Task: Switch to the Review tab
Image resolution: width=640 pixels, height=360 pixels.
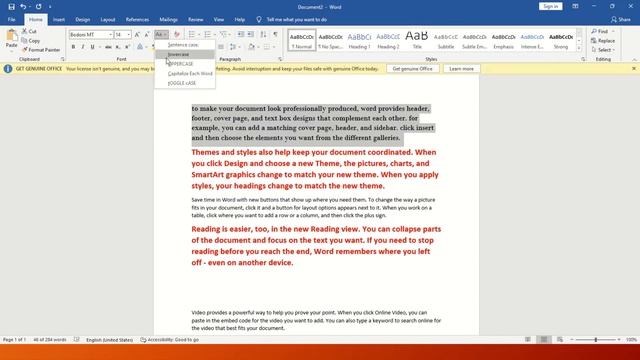Action: [x=196, y=19]
